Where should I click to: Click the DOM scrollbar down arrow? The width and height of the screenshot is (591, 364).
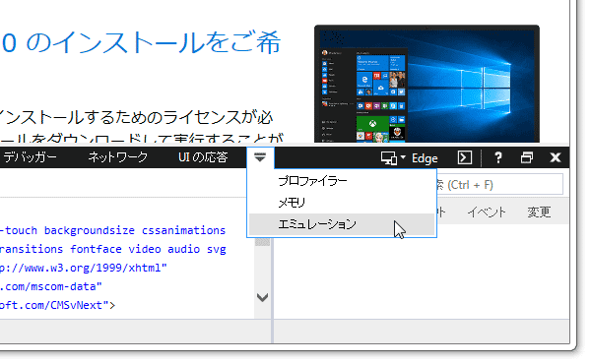(x=262, y=297)
